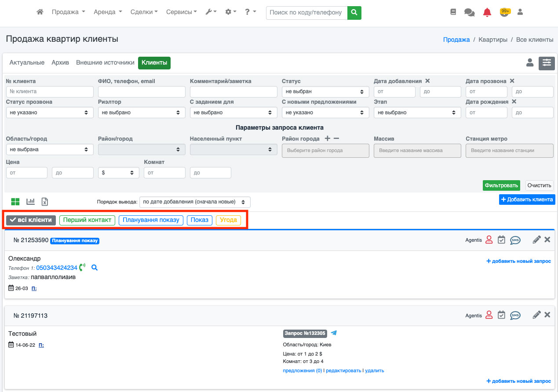
Task: Click the green search magnifier button
Action: coord(354,13)
